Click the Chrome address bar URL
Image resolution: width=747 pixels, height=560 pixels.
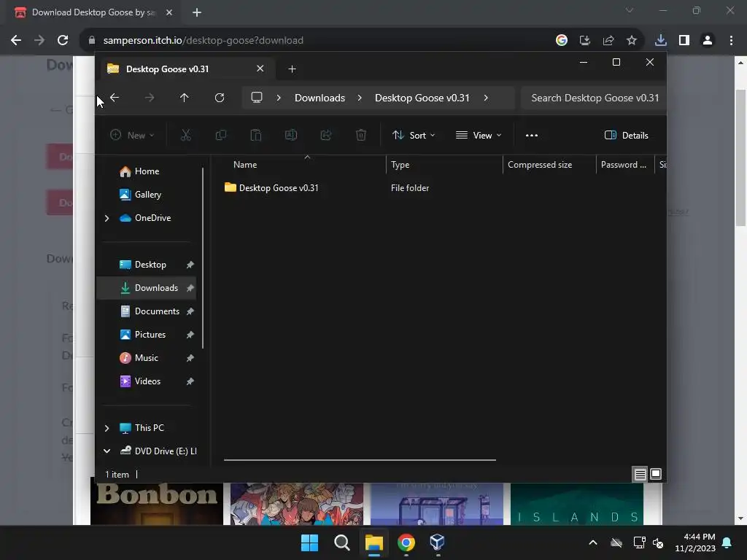(204, 41)
